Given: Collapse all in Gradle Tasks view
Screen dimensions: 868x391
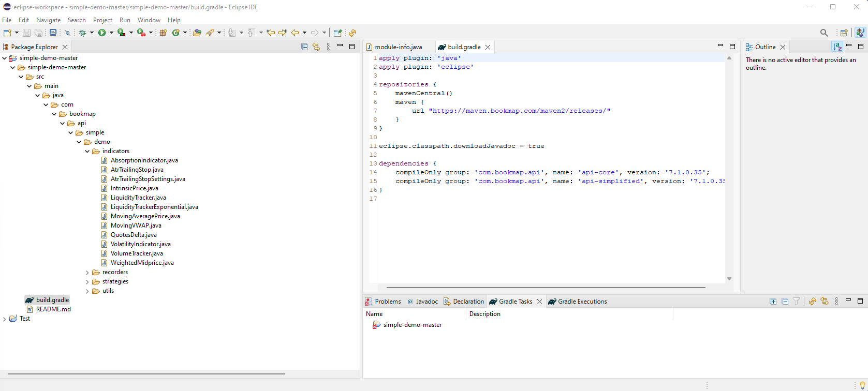Looking at the screenshot, I should (785, 302).
